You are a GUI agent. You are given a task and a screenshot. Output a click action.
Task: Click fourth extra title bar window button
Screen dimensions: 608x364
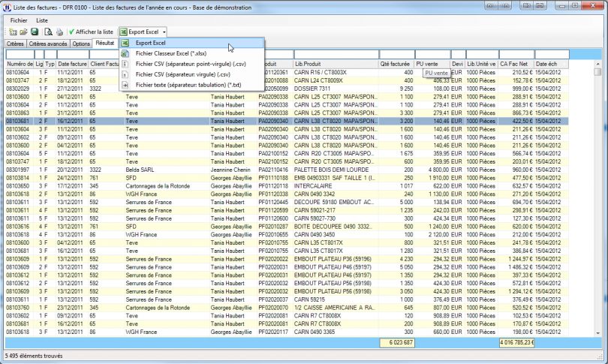tap(540, 5)
